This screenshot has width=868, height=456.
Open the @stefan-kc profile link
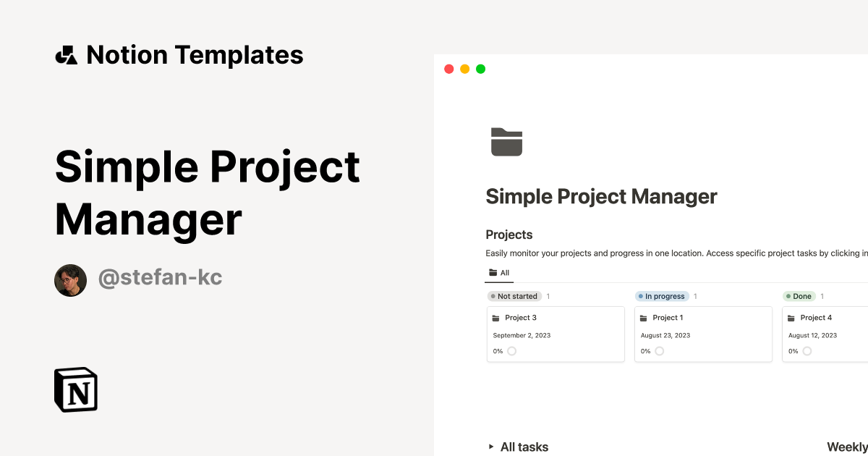click(x=160, y=277)
